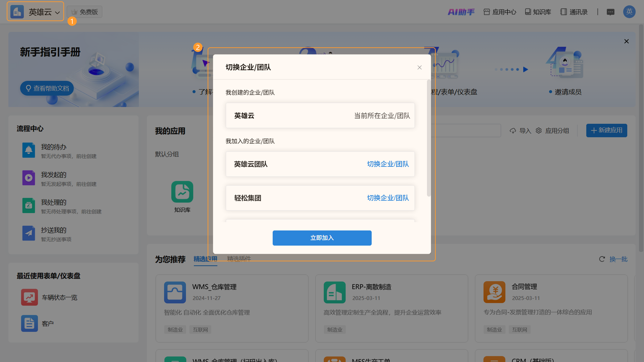Open 我发起的 play icon
Screen dimensions: 644x362
[x=29, y=178]
